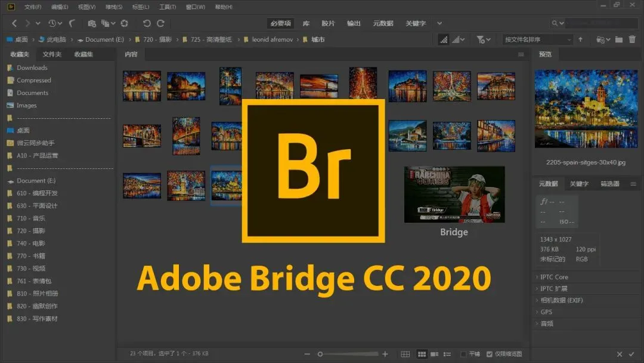Switch to the 关键字 workspace tab
Image resolution: width=644 pixels, height=363 pixels.
click(416, 23)
